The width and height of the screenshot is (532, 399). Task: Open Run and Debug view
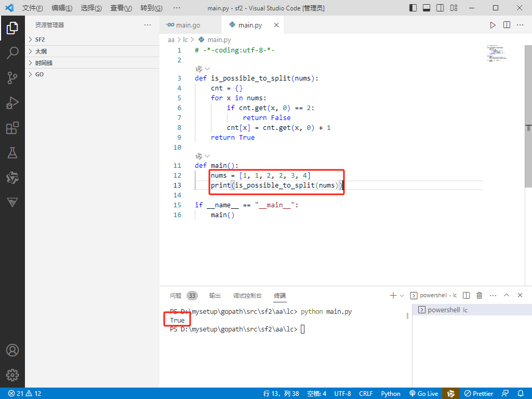(x=12, y=103)
